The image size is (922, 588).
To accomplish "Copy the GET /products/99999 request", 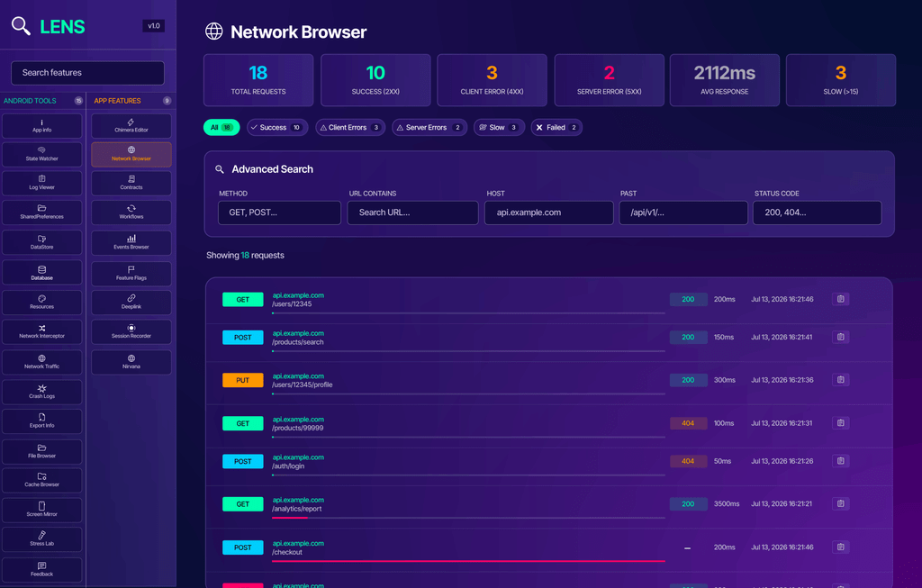I will [x=840, y=423].
